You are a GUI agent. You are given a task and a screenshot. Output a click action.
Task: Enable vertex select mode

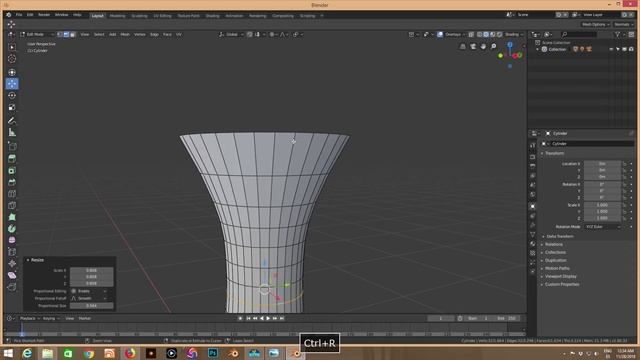60,35
